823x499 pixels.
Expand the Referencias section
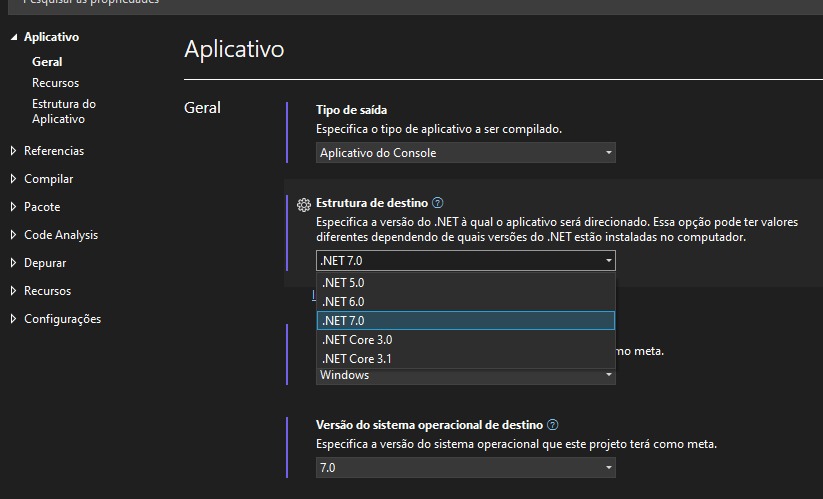coord(14,151)
